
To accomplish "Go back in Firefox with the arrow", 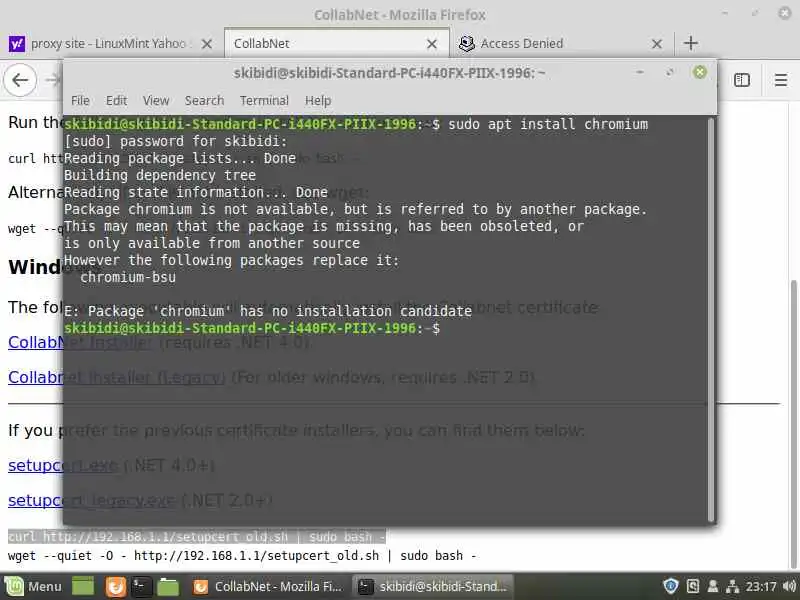I will [20, 80].
